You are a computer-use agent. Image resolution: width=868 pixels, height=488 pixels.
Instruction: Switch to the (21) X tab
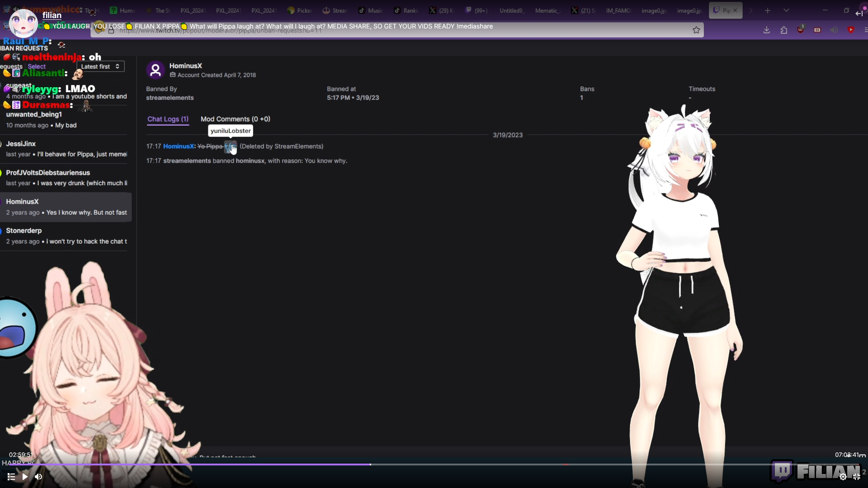click(583, 10)
